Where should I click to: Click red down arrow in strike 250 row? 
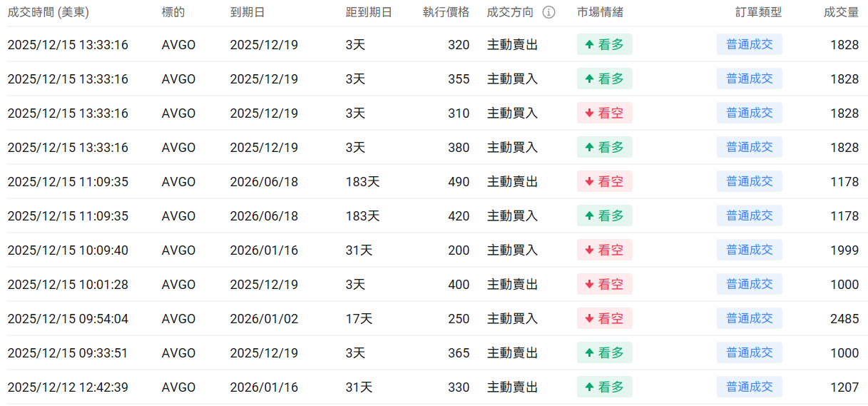click(589, 319)
